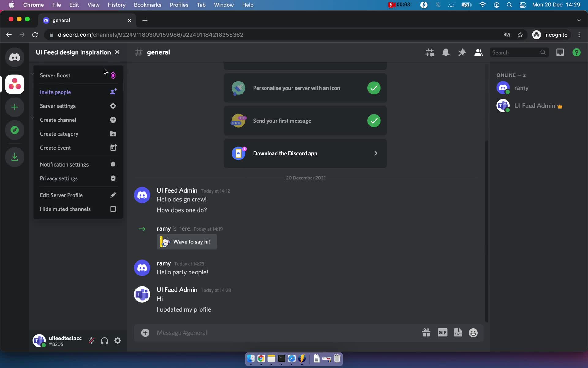
Task: Expand Download the Discord app chevron
Action: pyautogui.click(x=376, y=153)
